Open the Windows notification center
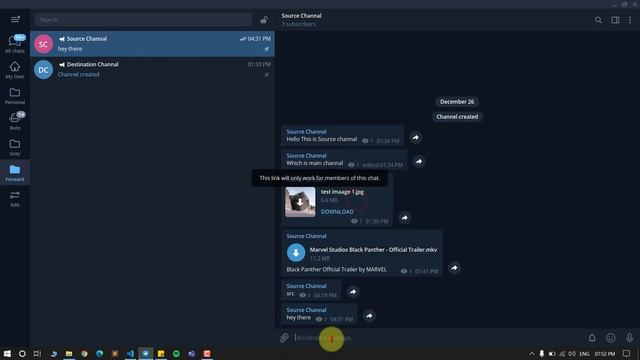 click(627, 353)
